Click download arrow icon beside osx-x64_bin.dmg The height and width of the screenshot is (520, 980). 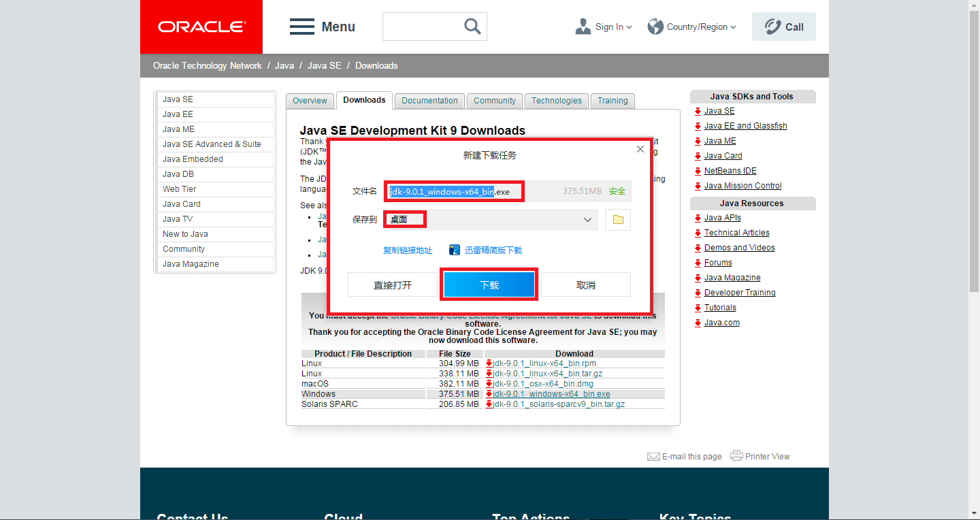pyautogui.click(x=489, y=384)
